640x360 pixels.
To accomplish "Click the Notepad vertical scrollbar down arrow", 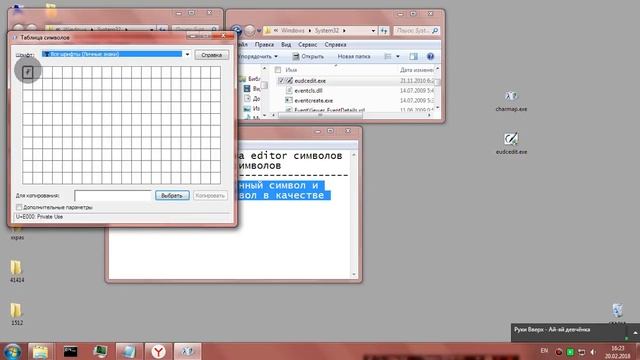I will click(353, 275).
